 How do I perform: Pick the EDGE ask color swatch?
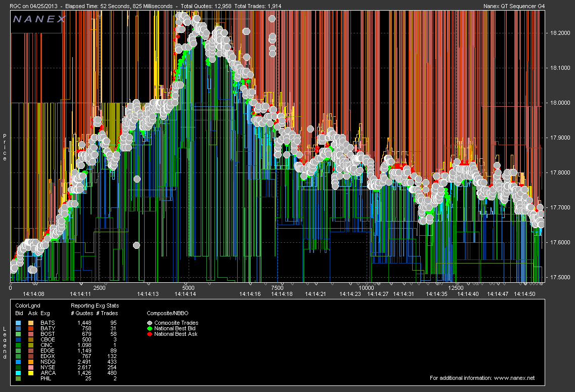point(31,351)
